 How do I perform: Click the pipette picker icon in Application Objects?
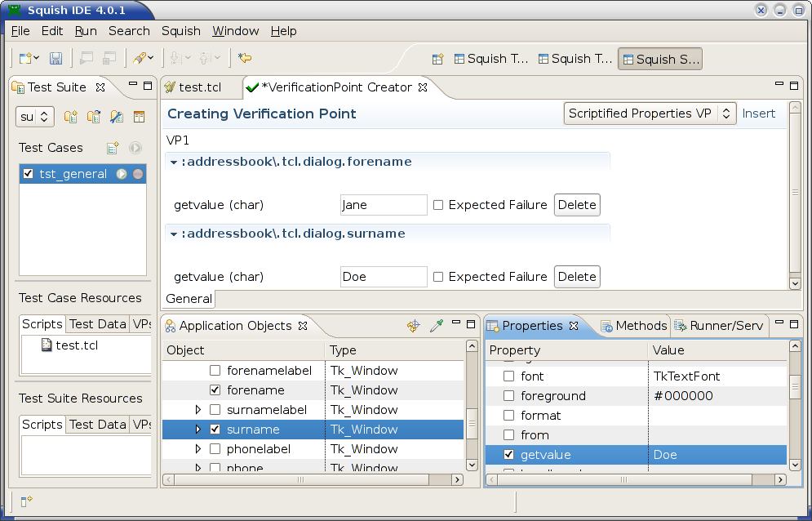coord(437,326)
